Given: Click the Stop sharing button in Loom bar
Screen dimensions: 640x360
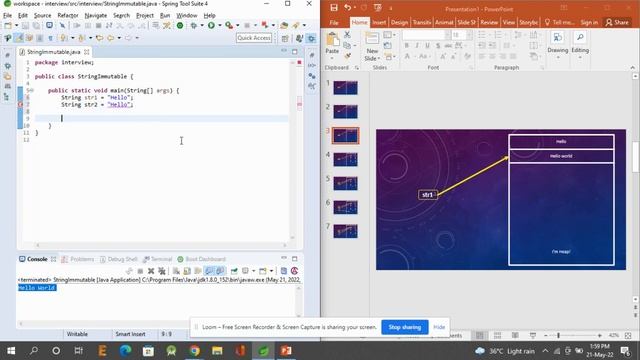Looking at the screenshot, I should click(404, 327).
